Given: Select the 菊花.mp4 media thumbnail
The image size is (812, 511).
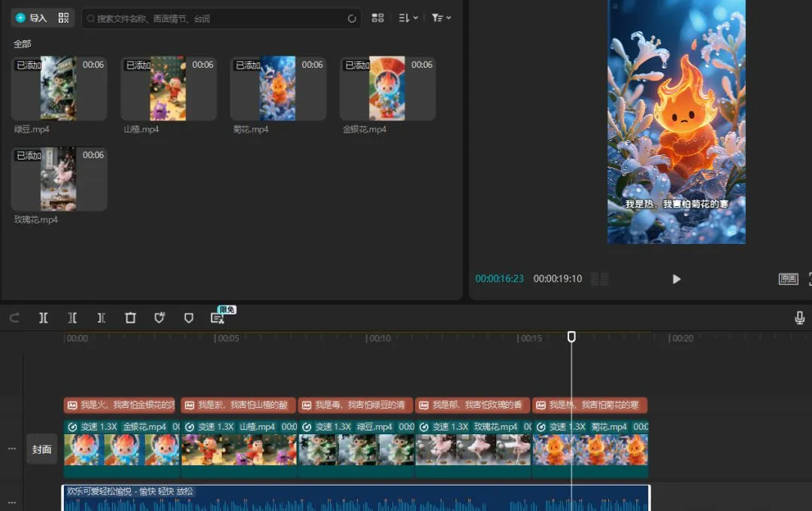Looking at the screenshot, I should pos(278,89).
